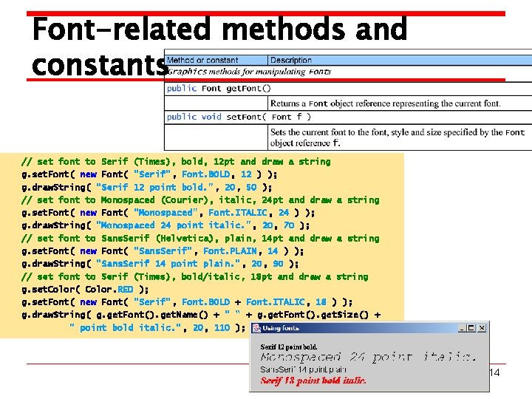The image size is (532, 399).
Task: Click drawString line "Monospaced 24 point italic."
Action: pyautogui.click(x=166, y=225)
